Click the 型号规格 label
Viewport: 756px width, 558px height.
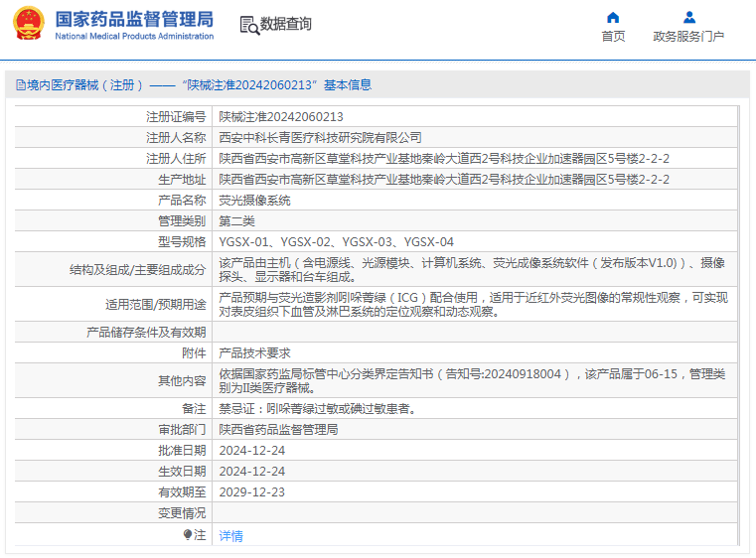pos(182,242)
